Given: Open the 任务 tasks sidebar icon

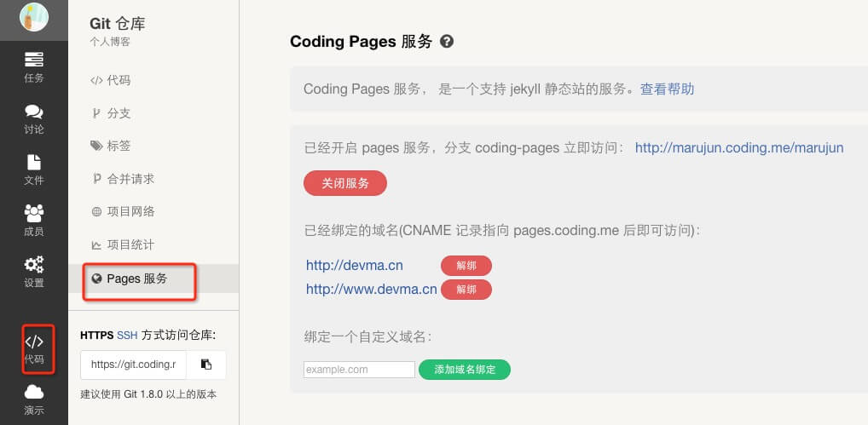Looking at the screenshot, I should (x=34, y=66).
